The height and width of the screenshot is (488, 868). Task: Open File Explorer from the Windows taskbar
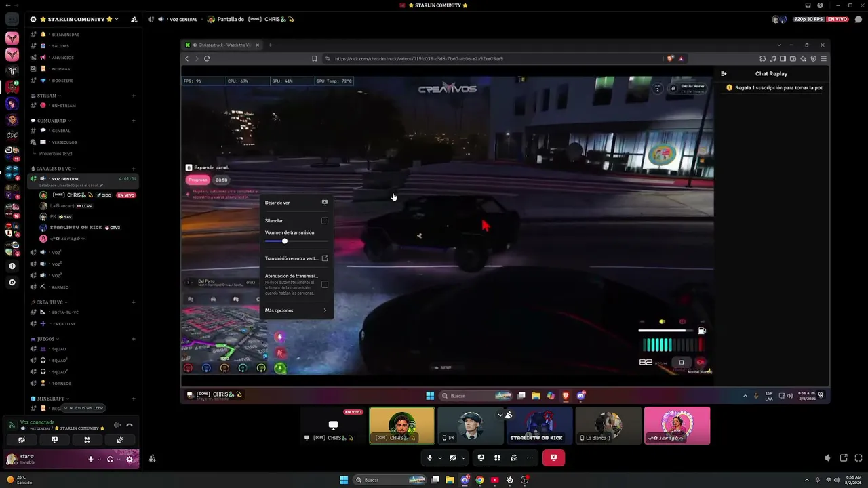click(450, 480)
